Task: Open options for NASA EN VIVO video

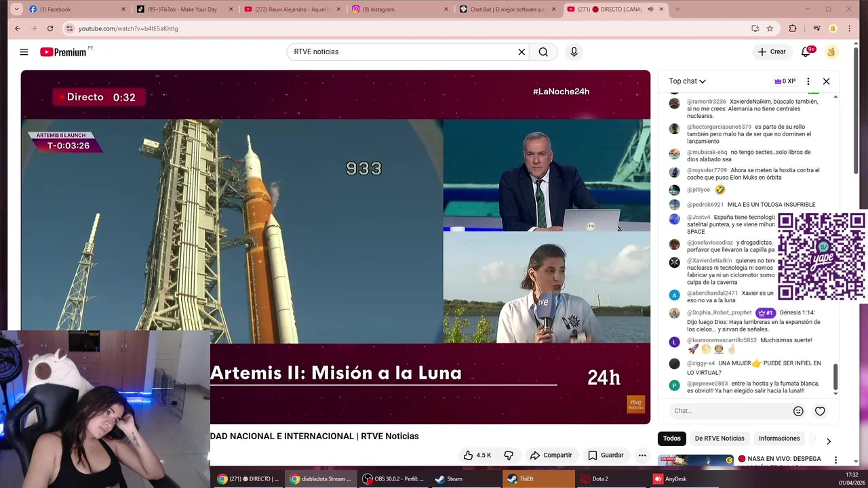Action: [835, 460]
